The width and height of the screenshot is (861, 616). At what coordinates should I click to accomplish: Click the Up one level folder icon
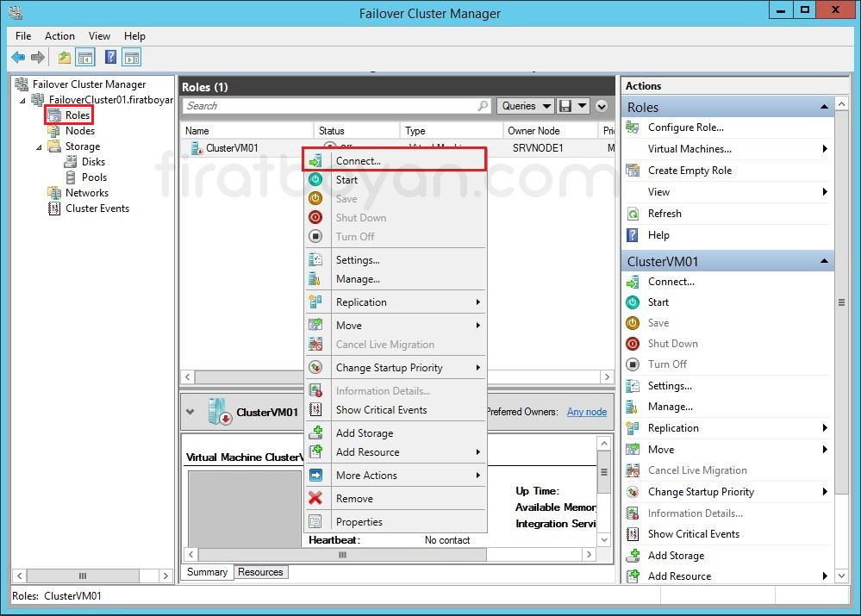coord(65,57)
